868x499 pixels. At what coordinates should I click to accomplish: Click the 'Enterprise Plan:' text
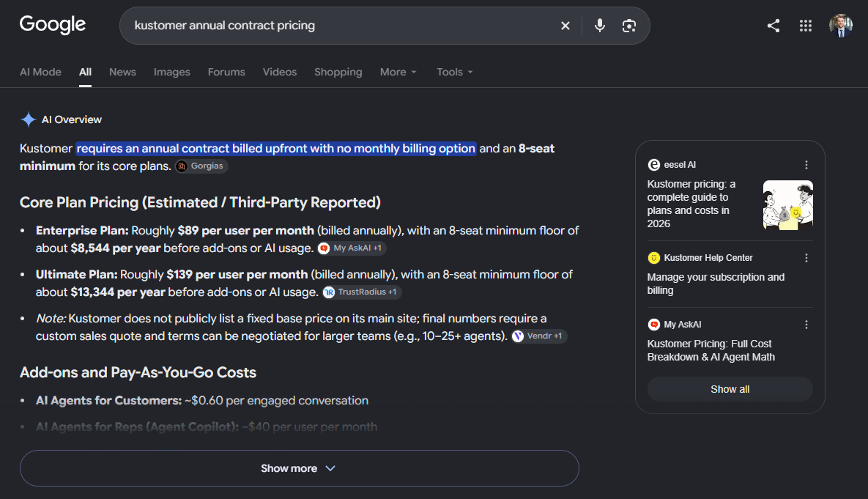[x=82, y=230]
